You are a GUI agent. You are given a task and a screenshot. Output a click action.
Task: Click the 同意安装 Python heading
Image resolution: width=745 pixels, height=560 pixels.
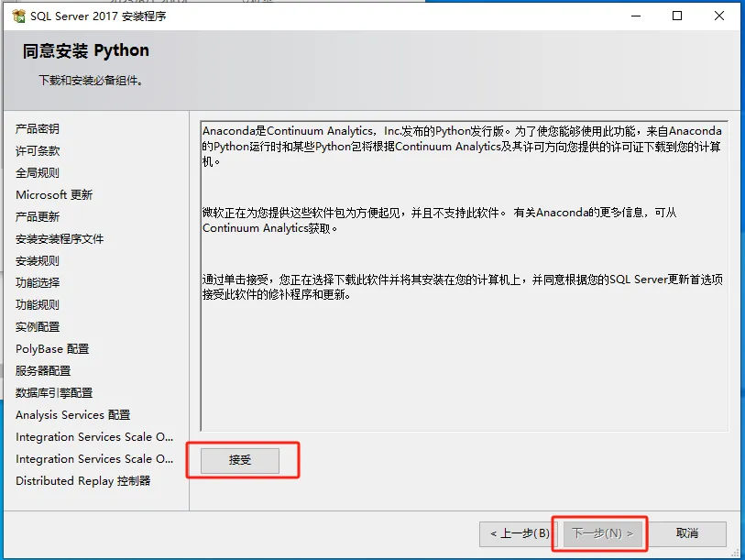click(x=86, y=50)
